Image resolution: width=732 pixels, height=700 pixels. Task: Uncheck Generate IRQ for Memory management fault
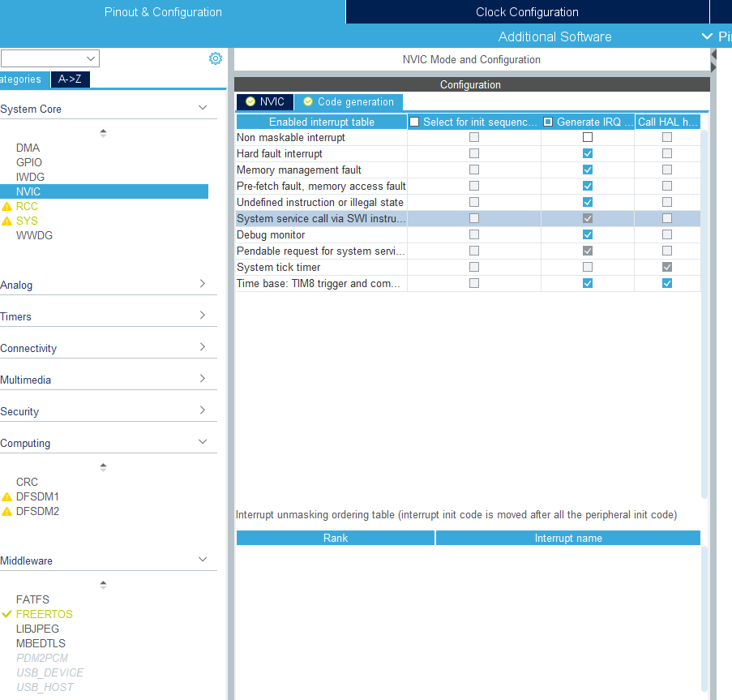(588, 170)
